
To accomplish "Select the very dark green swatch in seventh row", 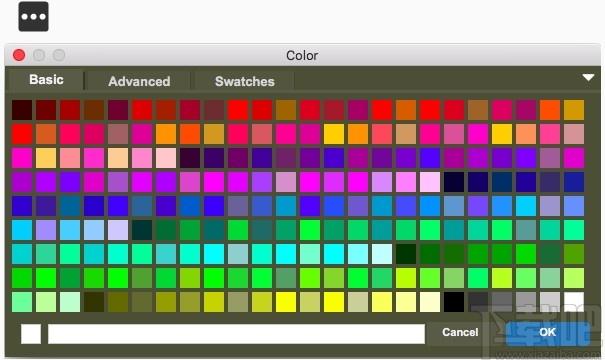I will pyautogui.click(x=406, y=254).
